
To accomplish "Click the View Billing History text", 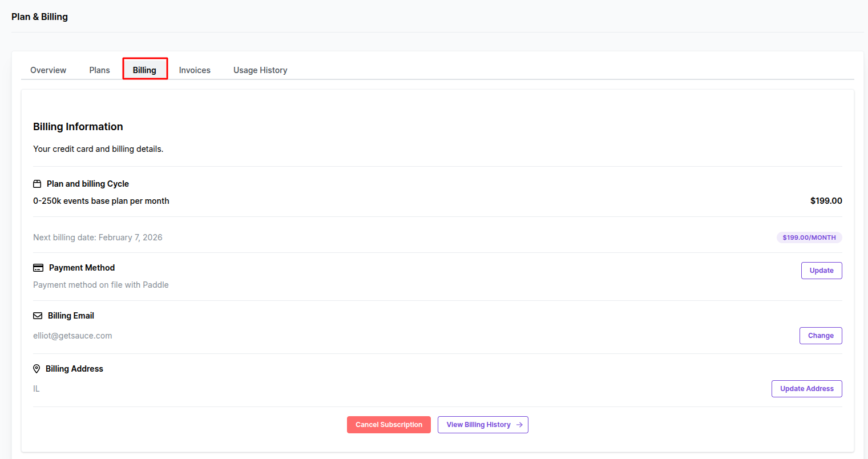I will pyautogui.click(x=478, y=425).
